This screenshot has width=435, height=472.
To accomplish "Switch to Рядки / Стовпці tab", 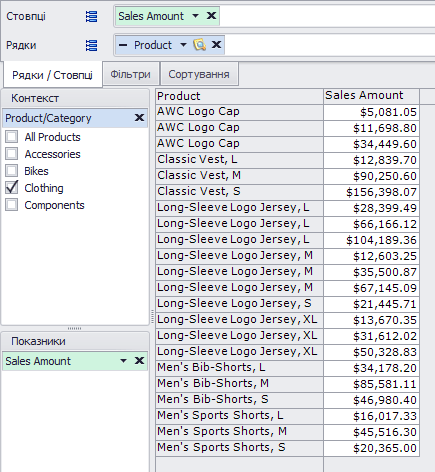I will coord(52,75).
